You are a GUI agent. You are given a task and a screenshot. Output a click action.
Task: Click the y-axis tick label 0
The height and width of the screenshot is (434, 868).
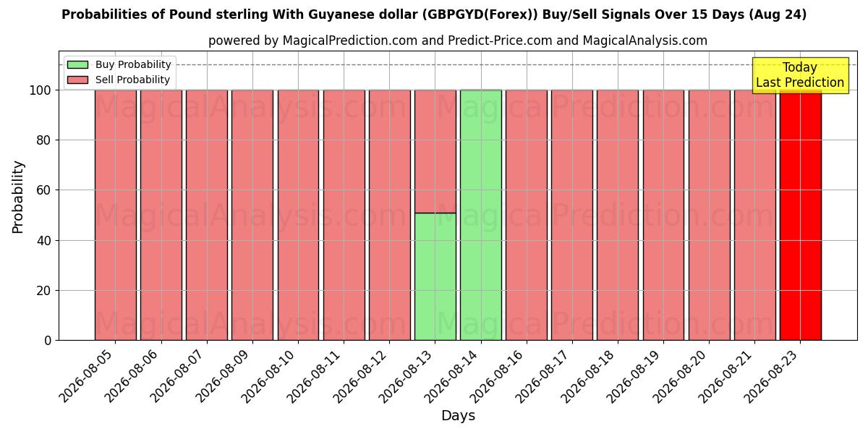[x=48, y=341]
